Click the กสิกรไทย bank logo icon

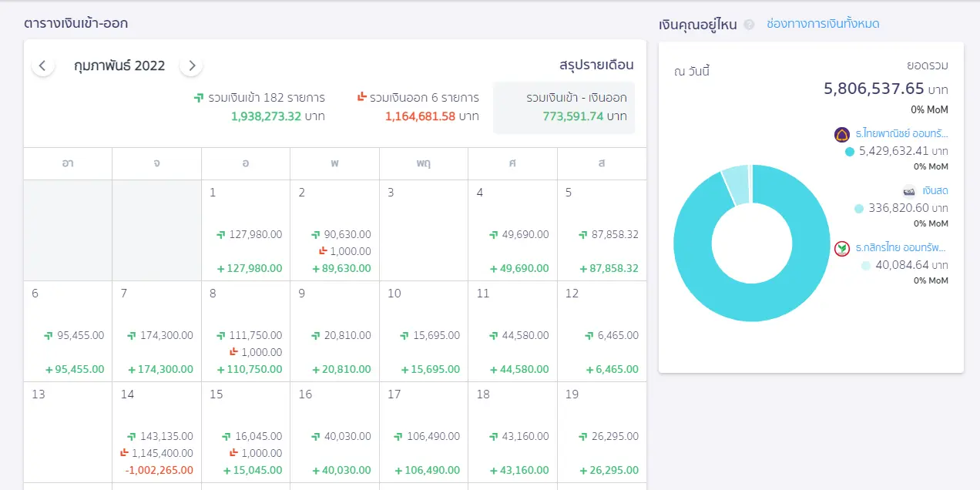(x=842, y=248)
